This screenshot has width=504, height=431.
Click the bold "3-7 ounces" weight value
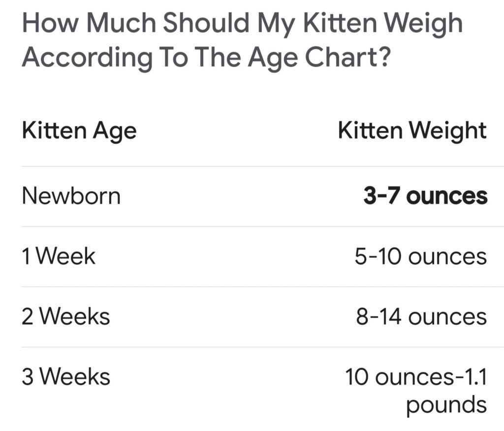tap(425, 196)
